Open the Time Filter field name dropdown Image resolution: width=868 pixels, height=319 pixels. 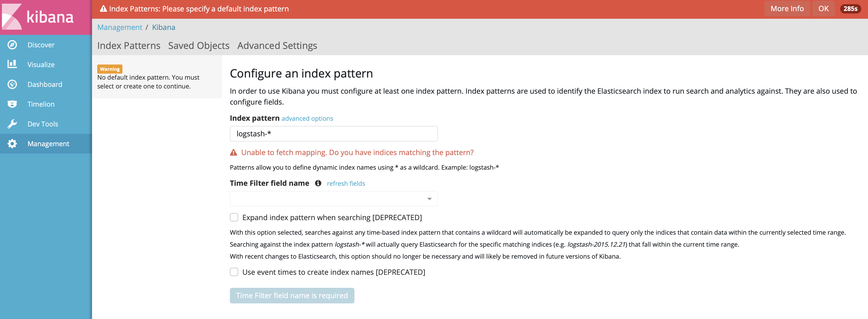point(333,199)
